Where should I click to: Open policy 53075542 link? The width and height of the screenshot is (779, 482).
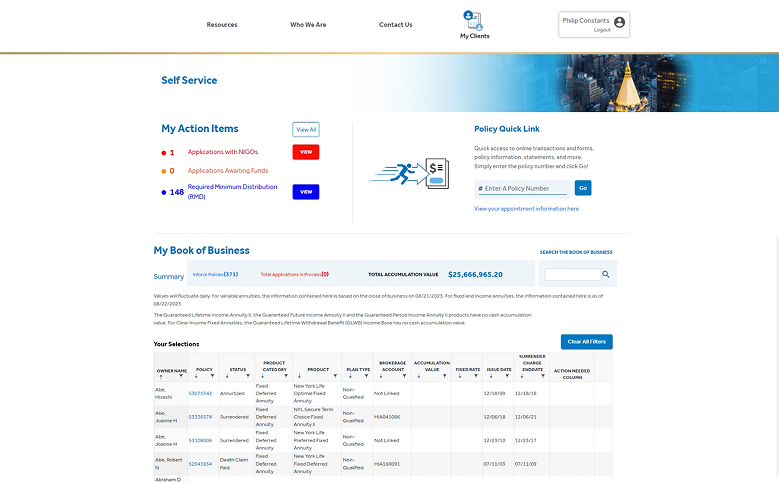click(200, 393)
